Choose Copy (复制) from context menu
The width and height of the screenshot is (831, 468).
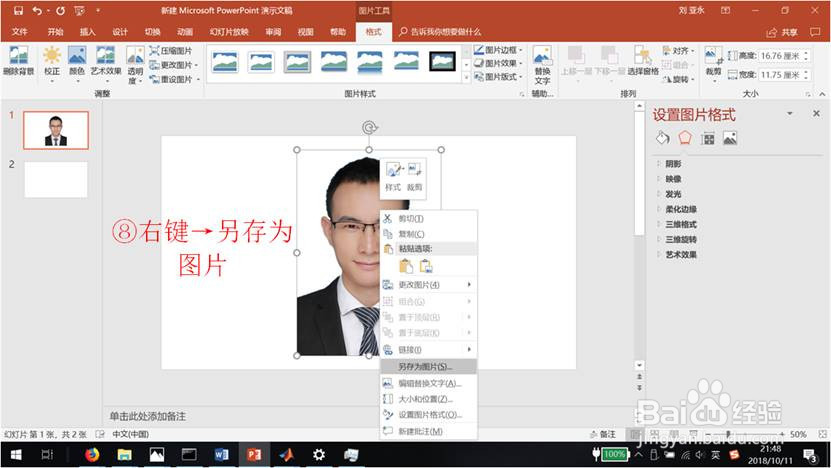429,234
